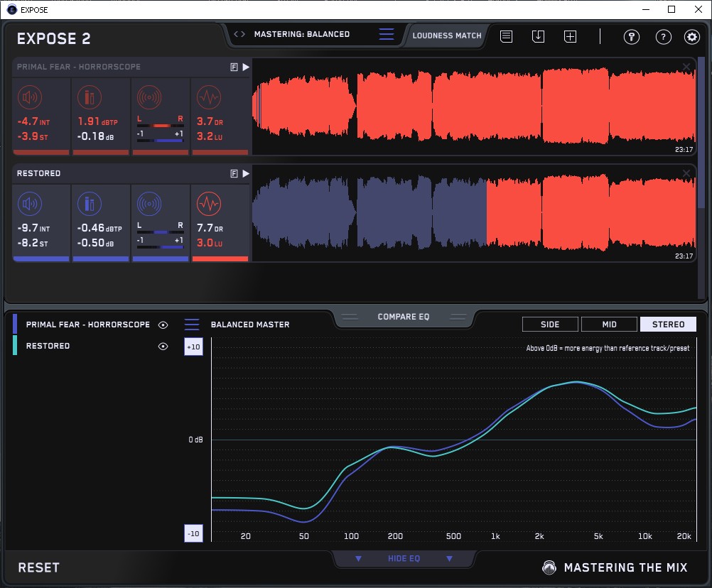Open the settings gear icon
This screenshot has width=712, height=588.
coord(691,37)
